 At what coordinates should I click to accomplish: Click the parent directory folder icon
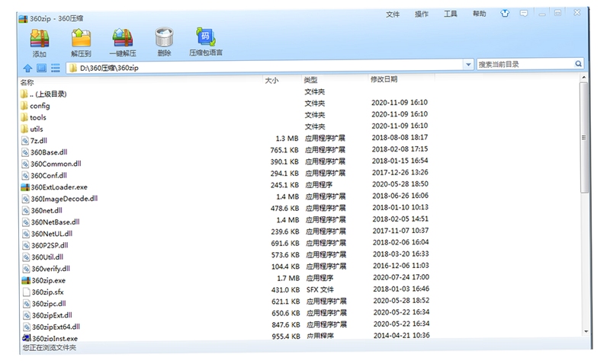pyautogui.click(x=24, y=94)
